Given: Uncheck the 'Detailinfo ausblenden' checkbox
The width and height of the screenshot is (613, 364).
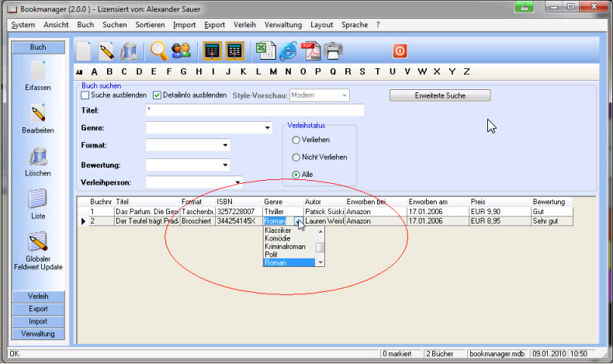Looking at the screenshot, I should click(157, 95).
